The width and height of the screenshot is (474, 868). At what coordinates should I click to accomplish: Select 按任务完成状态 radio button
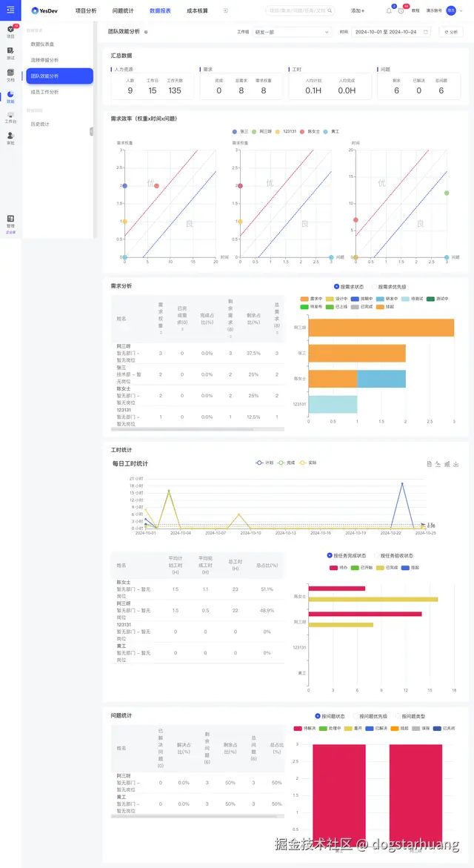point(330,555)
